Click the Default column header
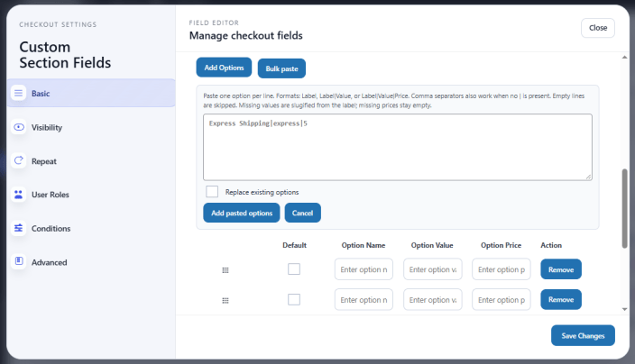The width and height of the screenshot is (635, 364). point(294,245)
